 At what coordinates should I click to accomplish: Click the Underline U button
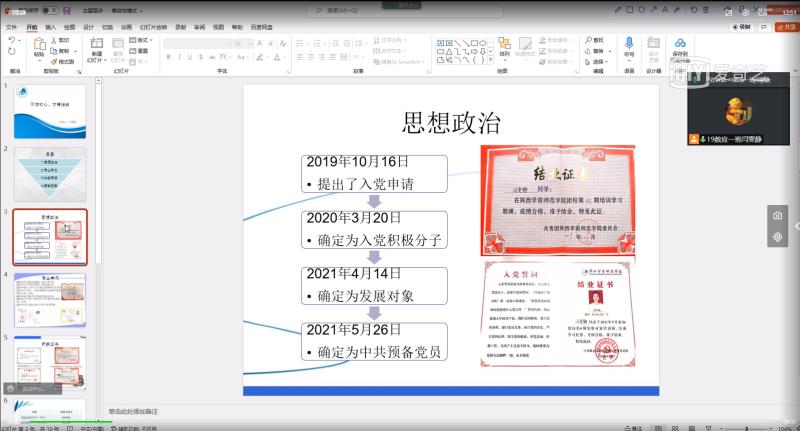(x=190, y=57)
